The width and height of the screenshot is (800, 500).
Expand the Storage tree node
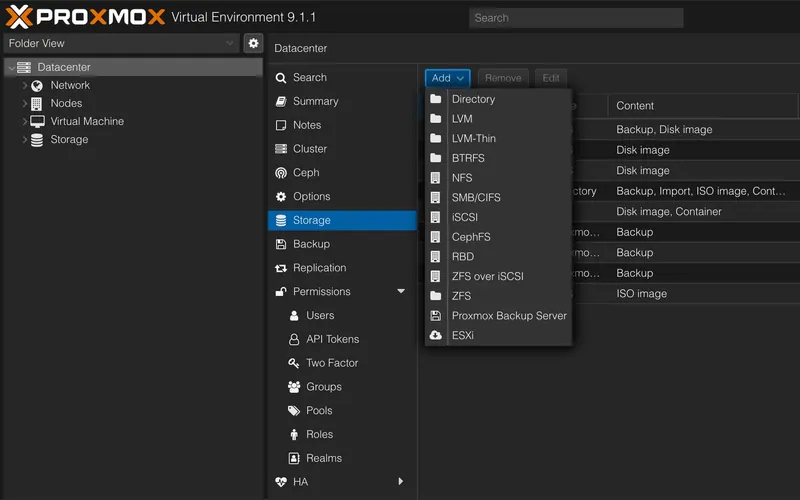pyautogui.click(x=24, y=140)
